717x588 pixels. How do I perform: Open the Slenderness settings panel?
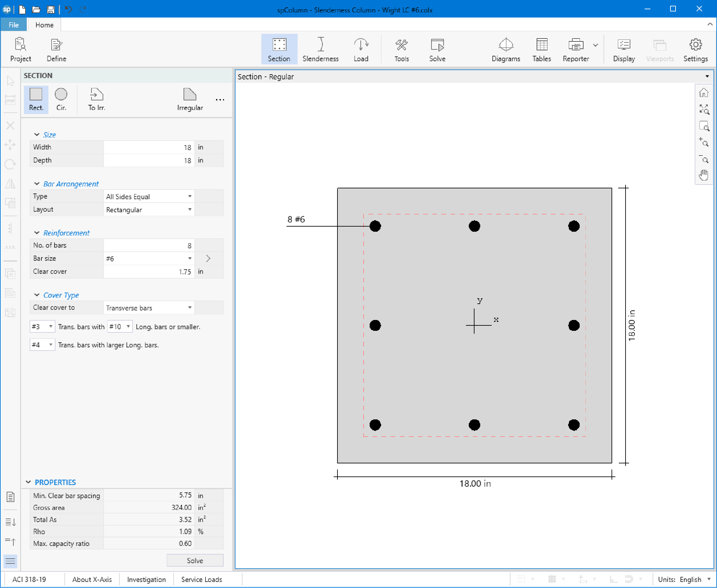pos(321,49)
